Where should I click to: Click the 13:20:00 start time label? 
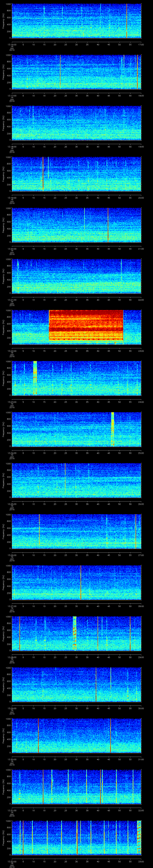[12, 249]
